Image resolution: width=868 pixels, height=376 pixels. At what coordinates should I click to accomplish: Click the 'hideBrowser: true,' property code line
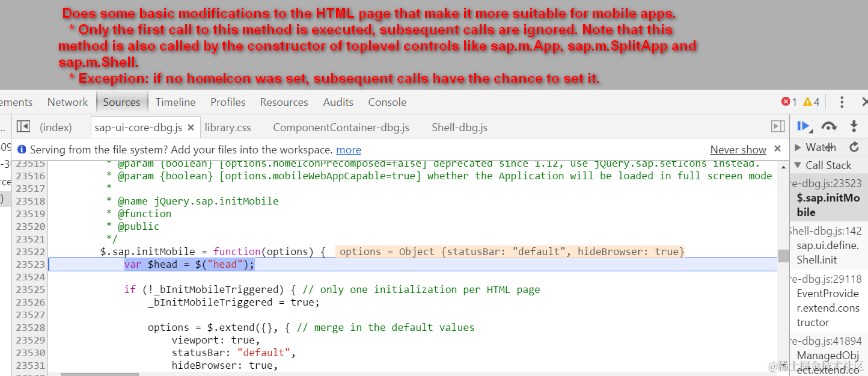[225, 365]
